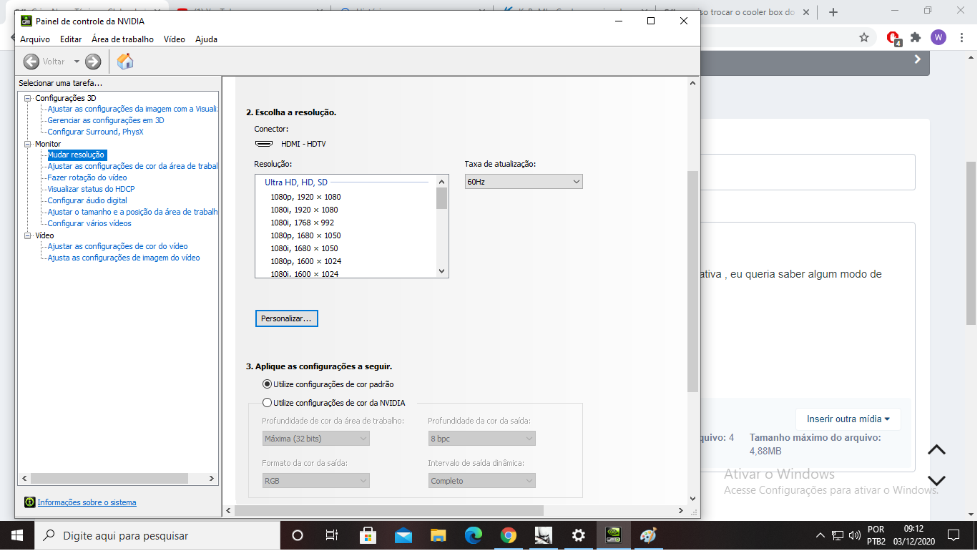This screenshot has height=551, width=980.
Task: Open the Home icon in NVIDIA toolbar
Action: point(125,62)
